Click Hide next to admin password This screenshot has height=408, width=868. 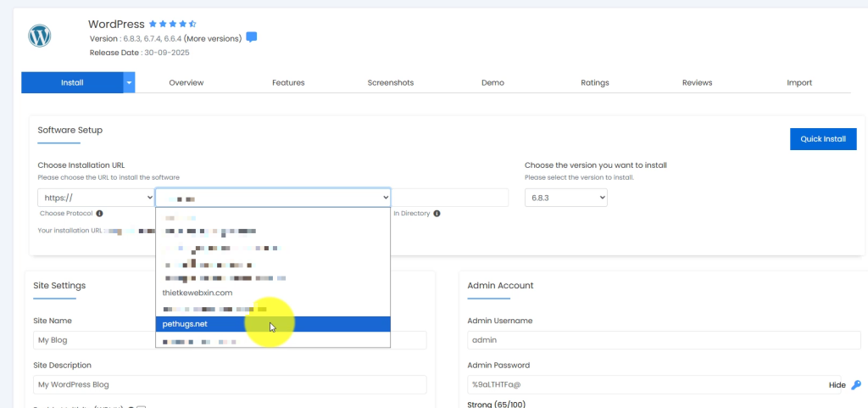click(837, 385)
